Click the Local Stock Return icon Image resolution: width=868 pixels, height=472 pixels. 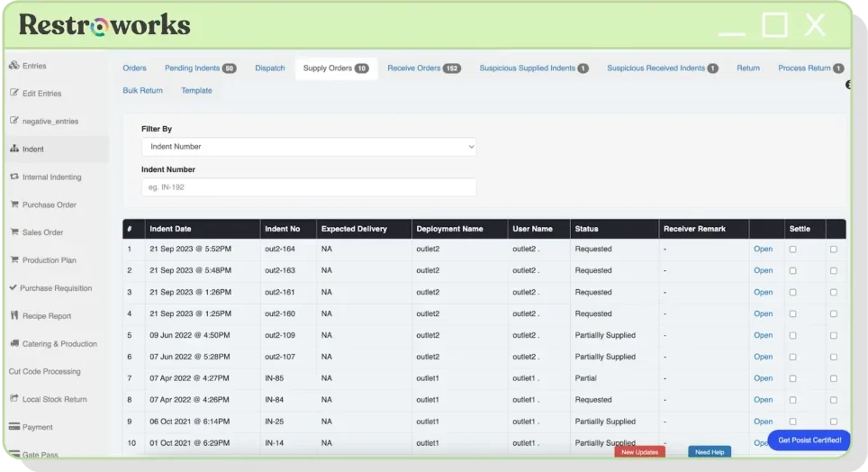(x=14, y=398)
